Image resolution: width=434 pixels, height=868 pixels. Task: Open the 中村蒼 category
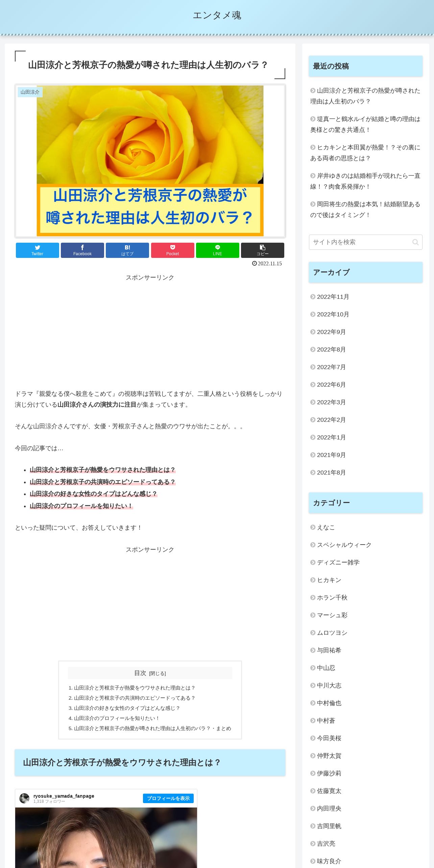326,721
